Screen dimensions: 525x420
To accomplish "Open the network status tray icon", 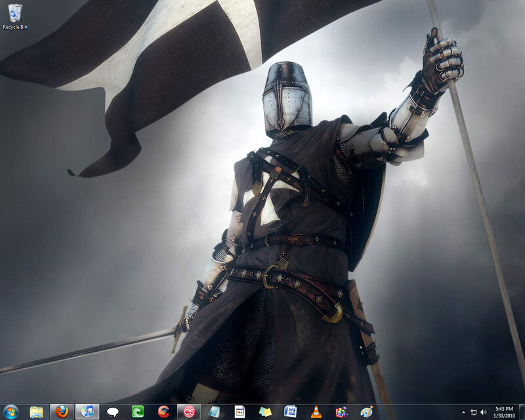I will (474, 412).
